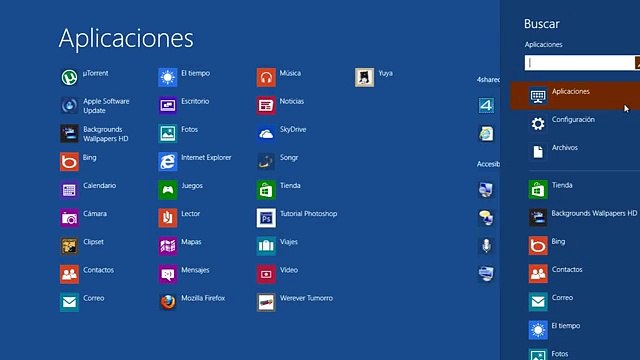Launch Internet Explorer icon
The image size is (640, 360).
click(x=168, y=162)
